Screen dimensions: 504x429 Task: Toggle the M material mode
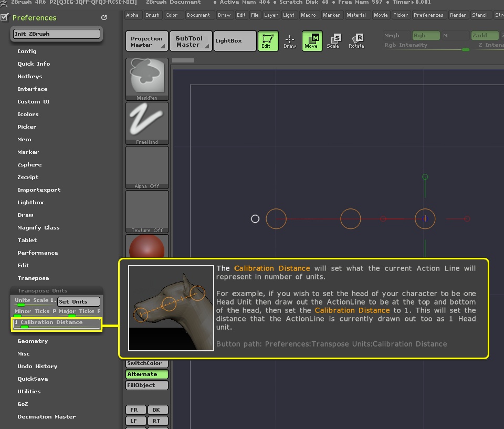(455, 35)
